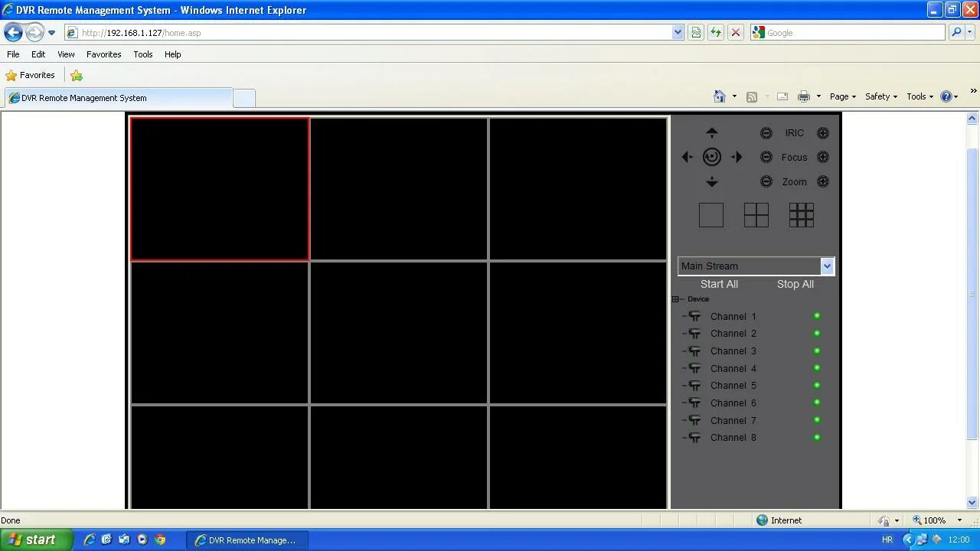Decrease Focus with minus button
This screenshot has height=551, width=980.
(766, 157)
